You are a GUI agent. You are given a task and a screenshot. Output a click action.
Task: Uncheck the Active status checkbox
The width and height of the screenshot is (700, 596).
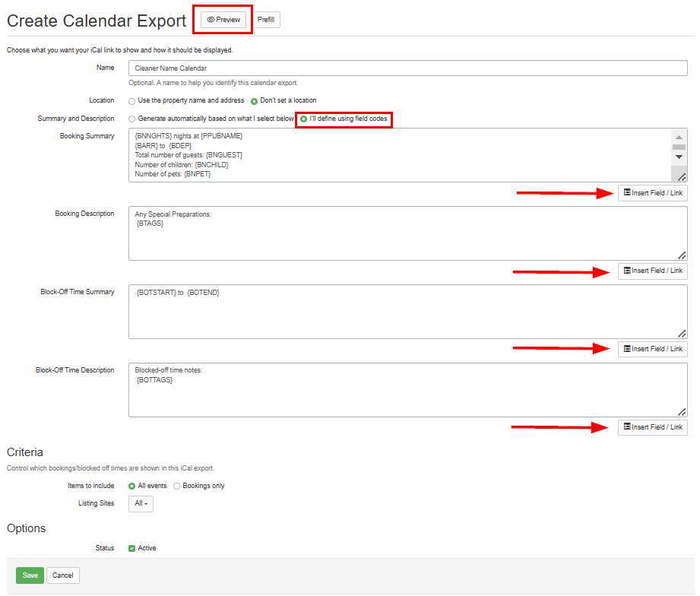(132, 548)
